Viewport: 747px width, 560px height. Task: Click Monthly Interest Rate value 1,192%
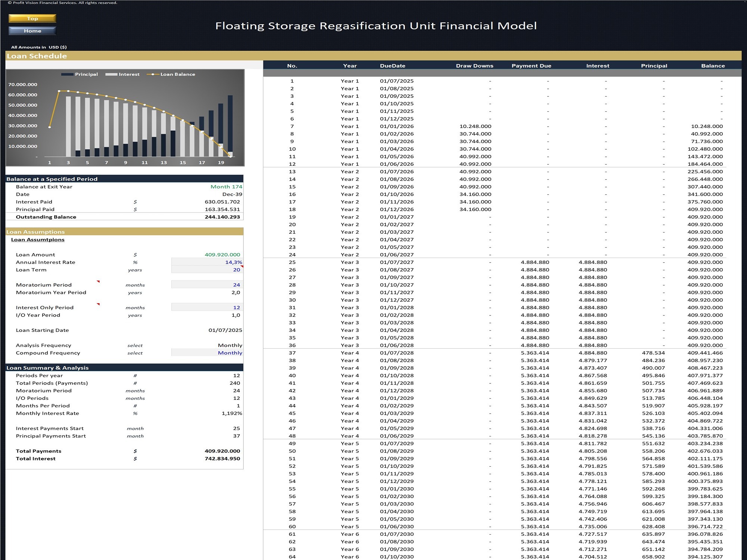pos(232,413)
